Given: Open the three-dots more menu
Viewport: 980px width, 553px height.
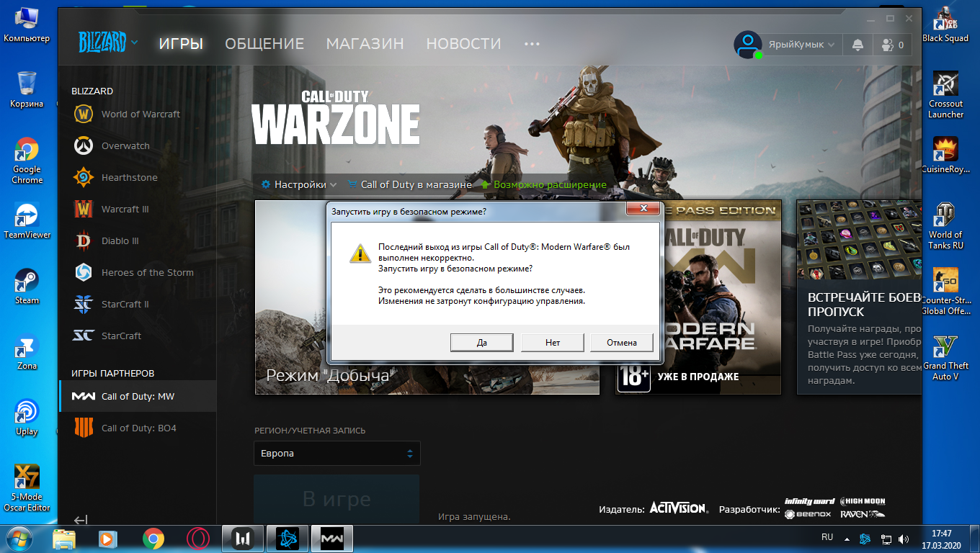Looking at the screenshot, I should [532, 44].
